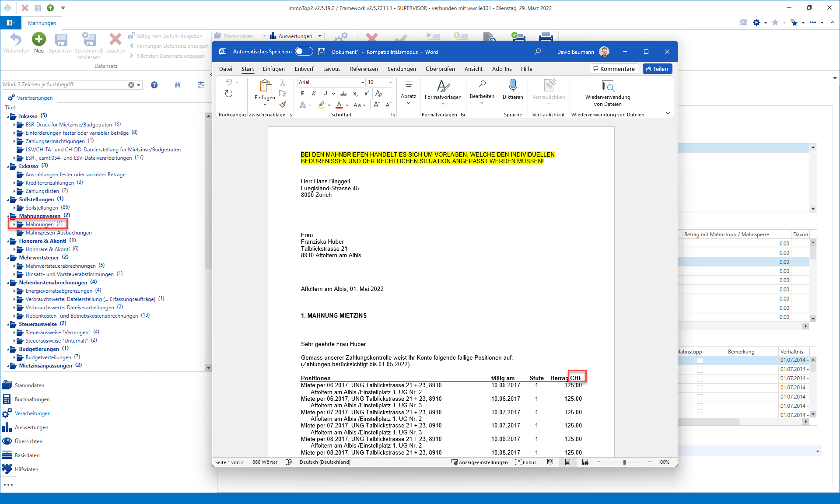Image resolution: width=840 pixels, height=504 pixels.
Task: Open the Arial font name dropdown
Action: point(363,82)
